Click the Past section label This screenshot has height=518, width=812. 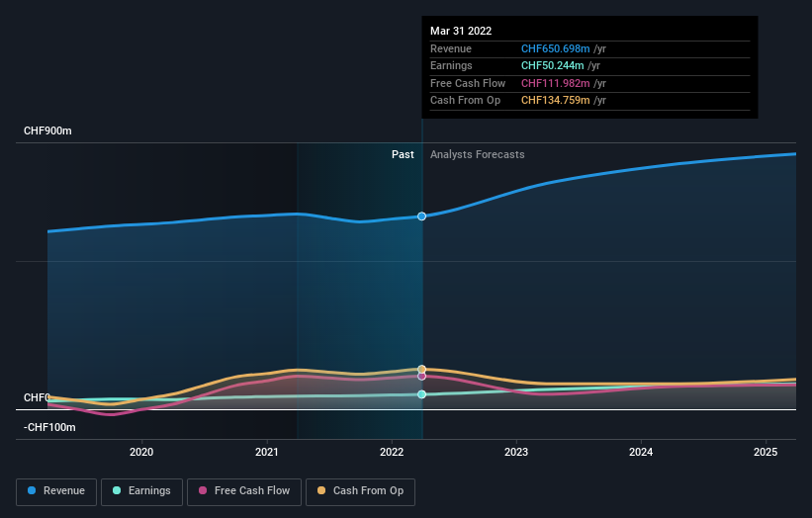[403, 155]
